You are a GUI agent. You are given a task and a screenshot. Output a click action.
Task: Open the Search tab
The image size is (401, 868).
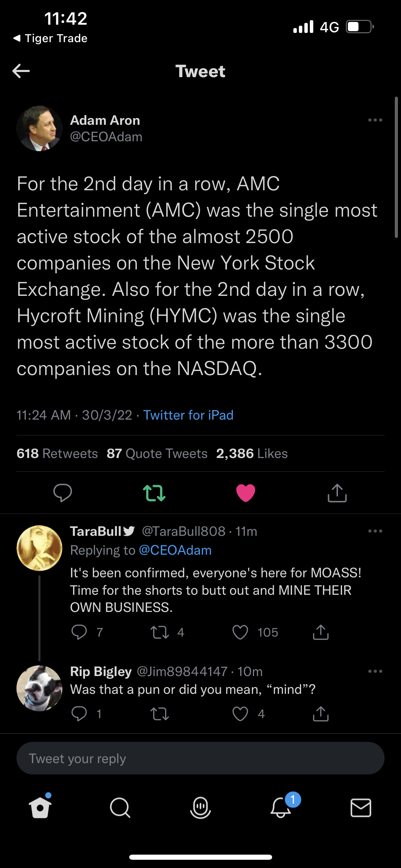(x=120, y=808)
